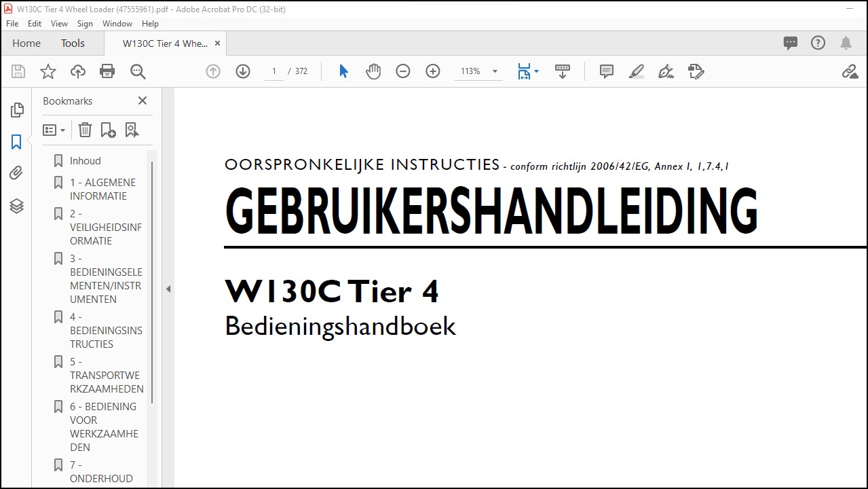The image size is (868, 489).
Task: Go to next page arrow
Action: click(243, 71)
